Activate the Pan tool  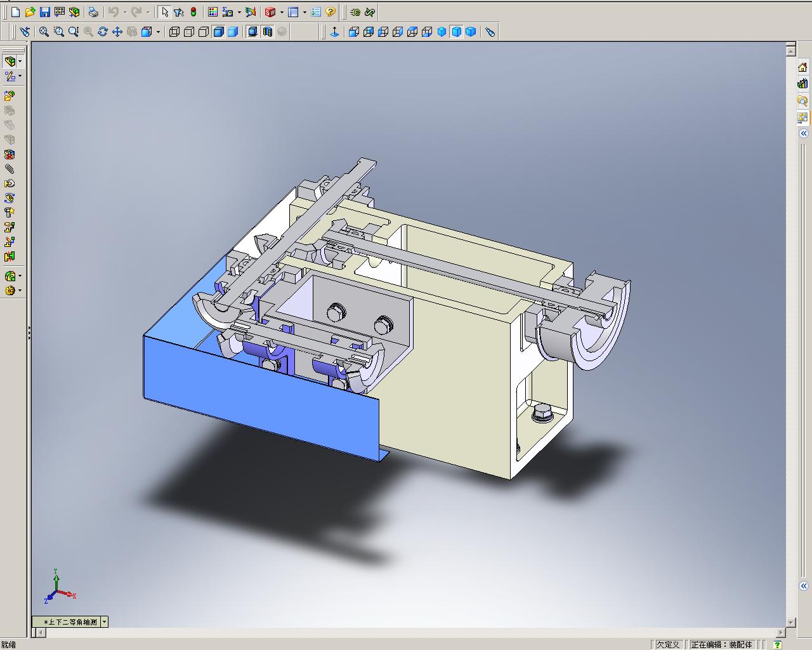pos(117,32)
